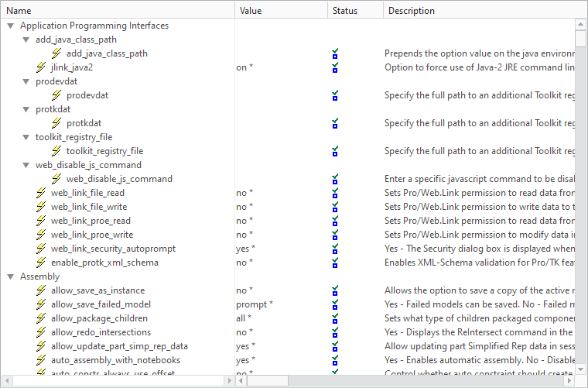Select description of web_link_proe_read row

click(479, 221)
